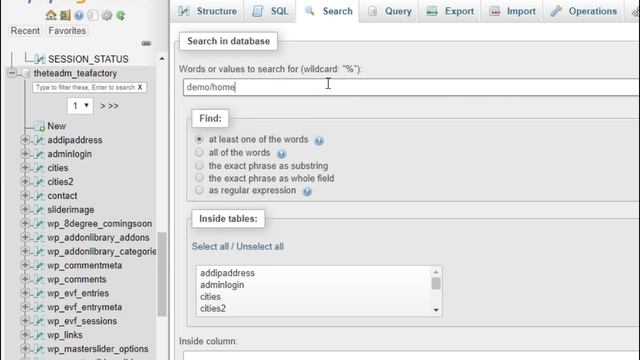The image size is (640, 360).
Task: Click the wp_commentmeta table icon
Action: [x=40, y=265]
